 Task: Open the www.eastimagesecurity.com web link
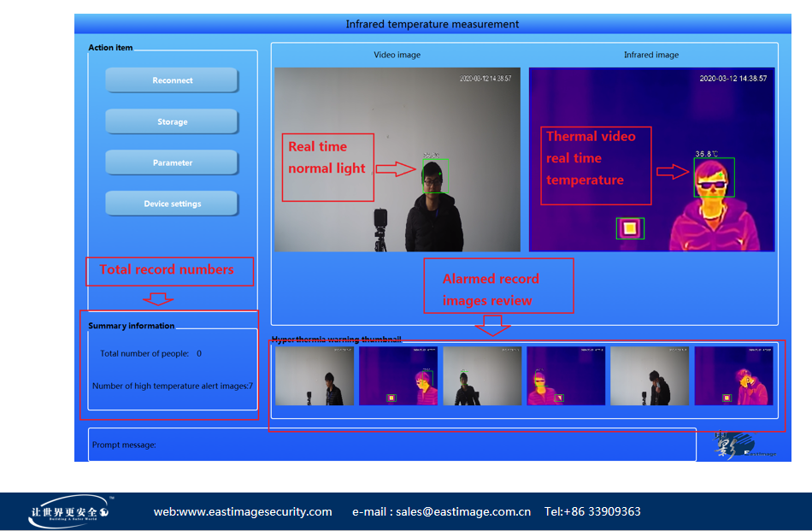click(243, 512)
